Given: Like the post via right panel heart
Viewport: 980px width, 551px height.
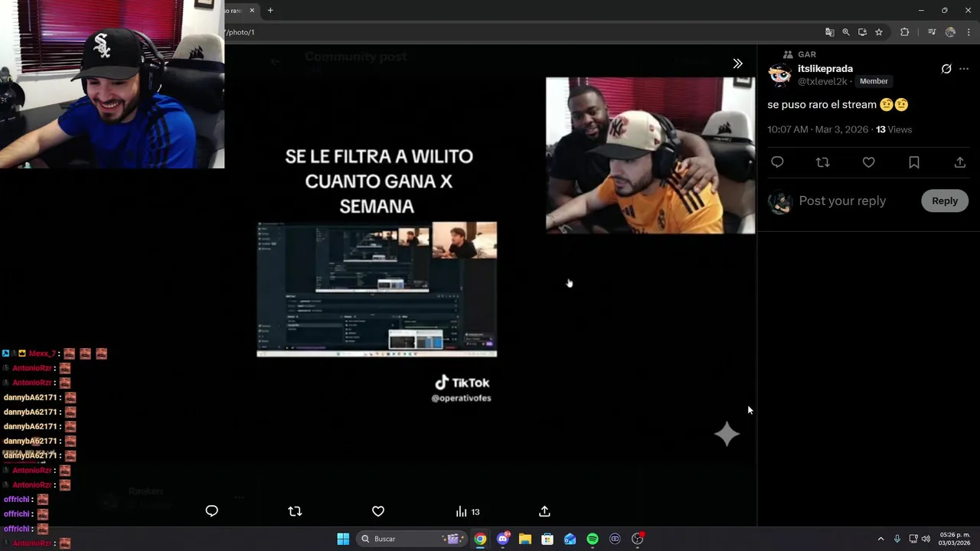Looking at the screenshot, I should click(x=868, y=162).
